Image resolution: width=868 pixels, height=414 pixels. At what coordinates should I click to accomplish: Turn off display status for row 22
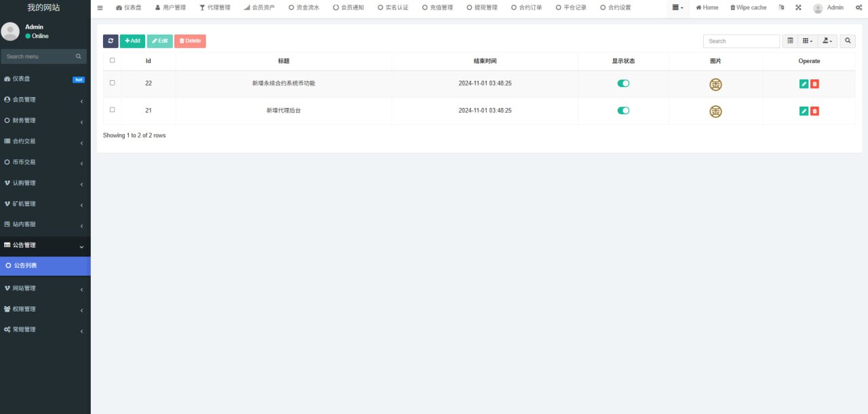pyautogui.click(x=623, y=83)
